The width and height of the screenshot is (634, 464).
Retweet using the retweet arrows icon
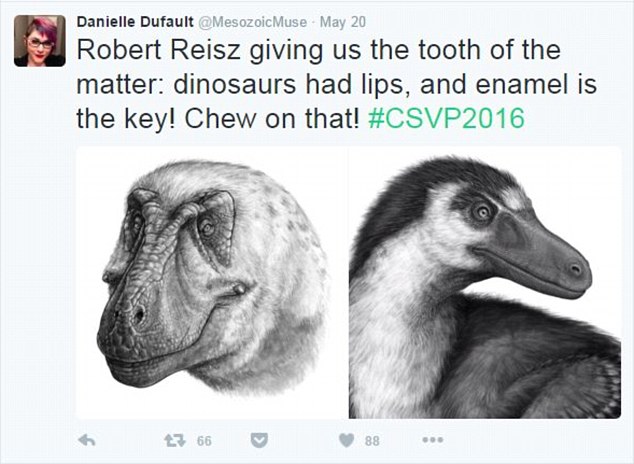175,440
